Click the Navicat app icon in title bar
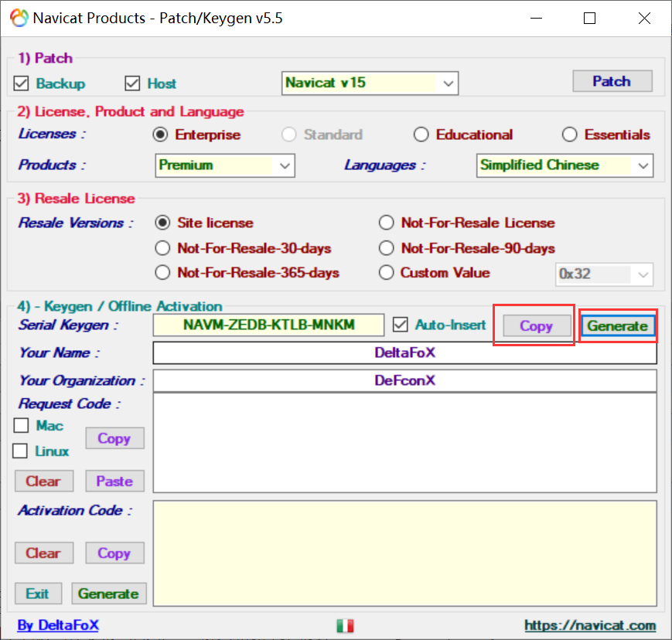 19,18
